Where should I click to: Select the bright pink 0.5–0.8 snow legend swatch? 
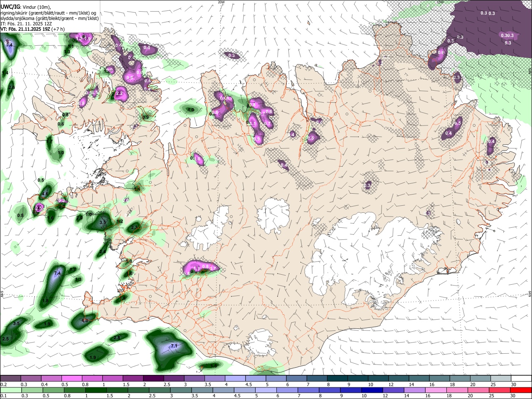[x=72, y=379]
